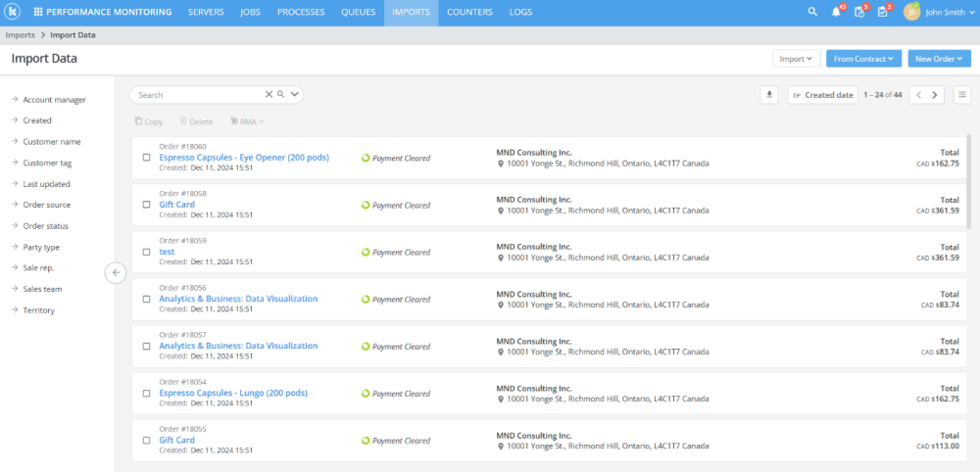This screenshot has height=472, width=980.
Task: Click the app logo icon in top-left corner
Action: tap(12, 12)
